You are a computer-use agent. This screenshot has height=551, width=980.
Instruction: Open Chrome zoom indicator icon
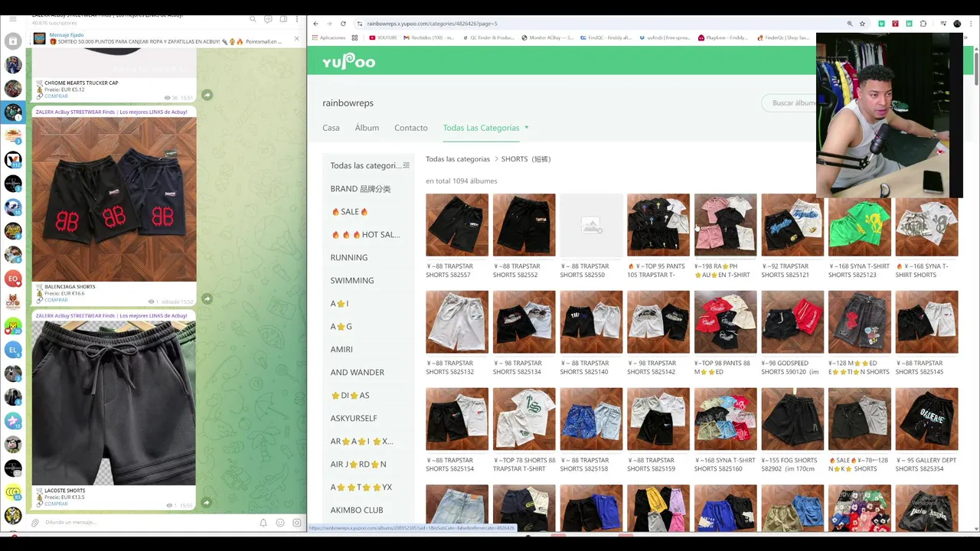tap(850, 24)
